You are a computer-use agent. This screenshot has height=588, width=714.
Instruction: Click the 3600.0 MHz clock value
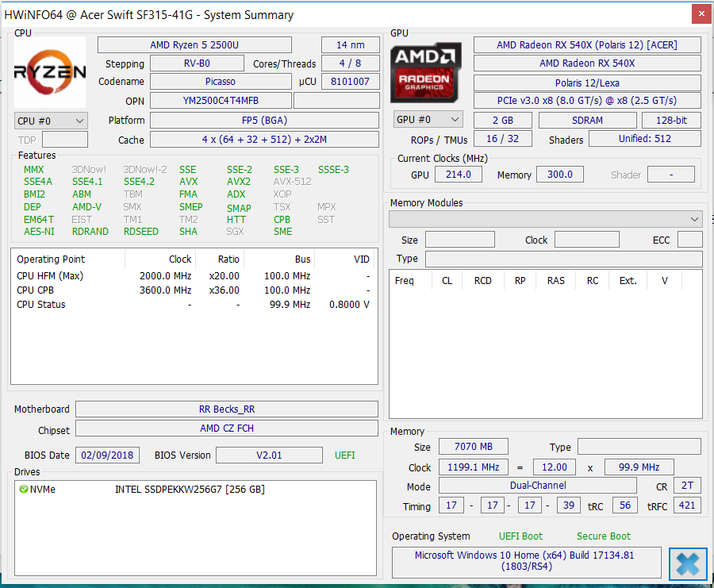coord(165,290)
